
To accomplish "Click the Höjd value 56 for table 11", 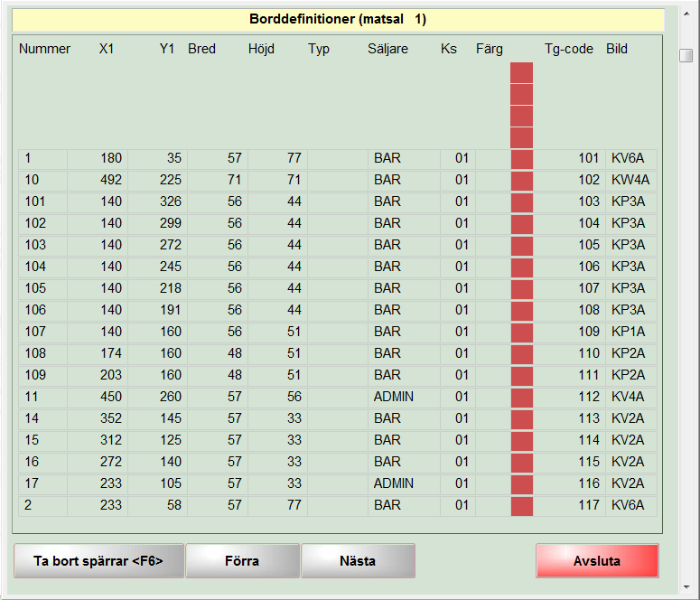I will point(277,397).
